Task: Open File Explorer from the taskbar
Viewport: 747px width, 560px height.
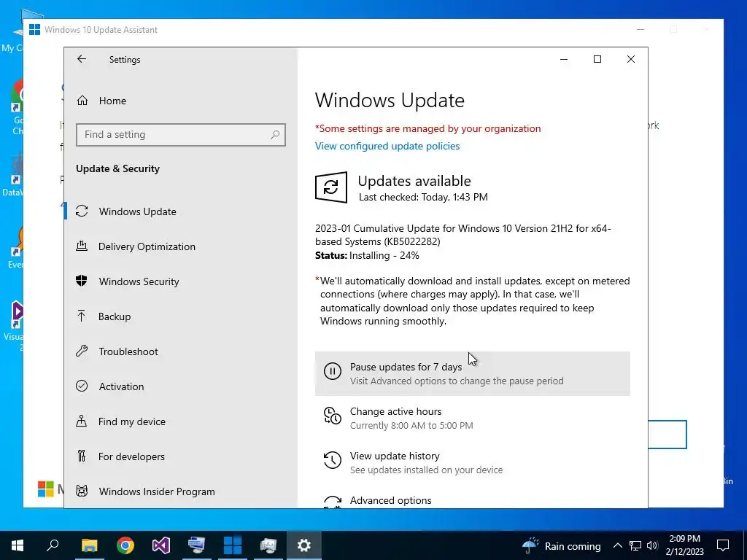Action: 89,545
